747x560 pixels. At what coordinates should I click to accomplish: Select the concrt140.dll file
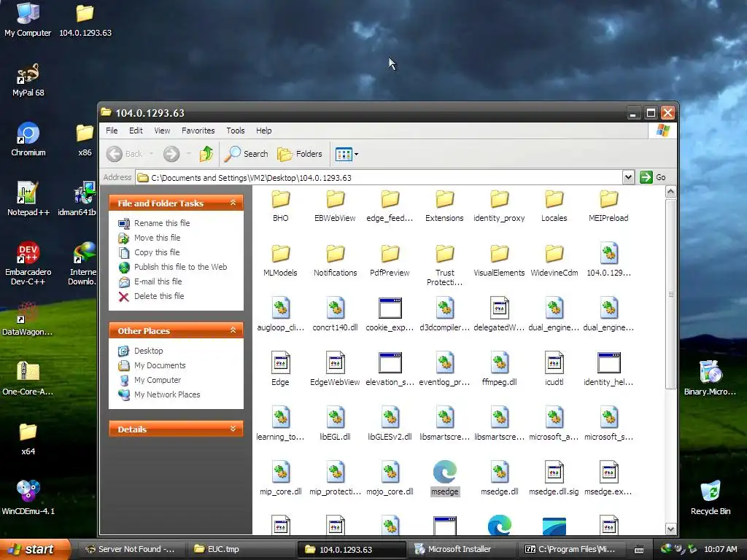point(335,315)
